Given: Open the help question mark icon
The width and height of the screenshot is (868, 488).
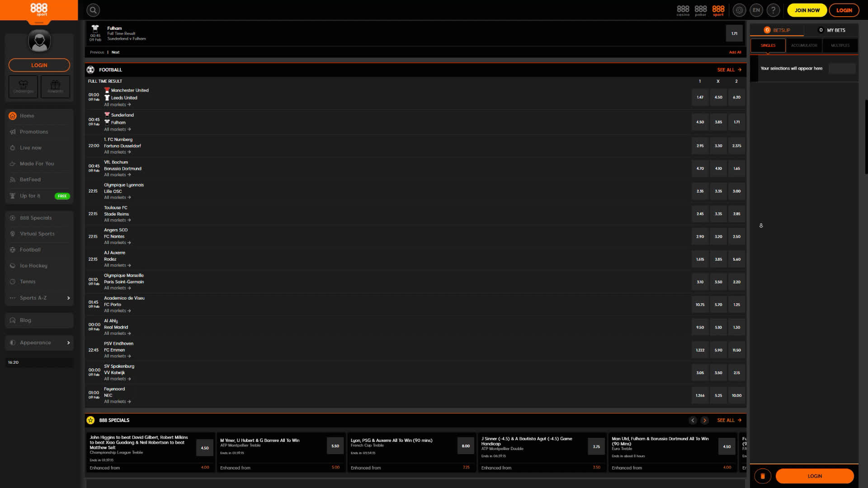Looking at the screenshot, I should pyautogui.click(x=774, y=10).
